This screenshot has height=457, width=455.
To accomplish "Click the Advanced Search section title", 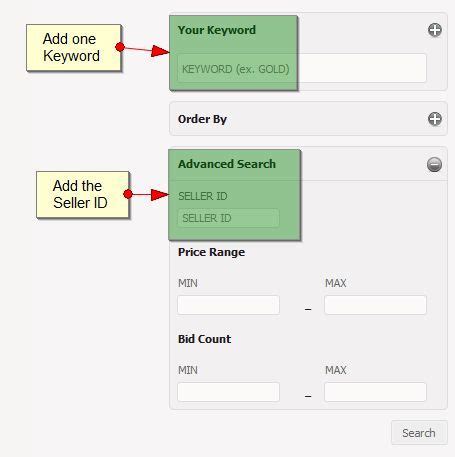I will pos(227,164).
